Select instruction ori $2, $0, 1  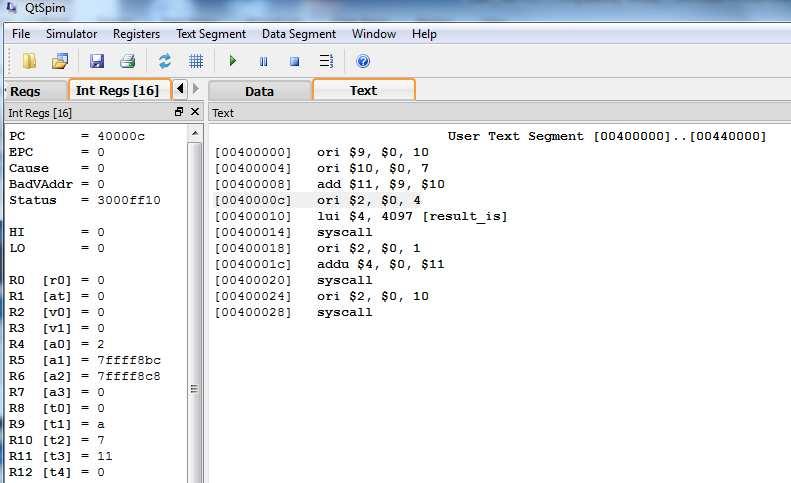(369, 248)
